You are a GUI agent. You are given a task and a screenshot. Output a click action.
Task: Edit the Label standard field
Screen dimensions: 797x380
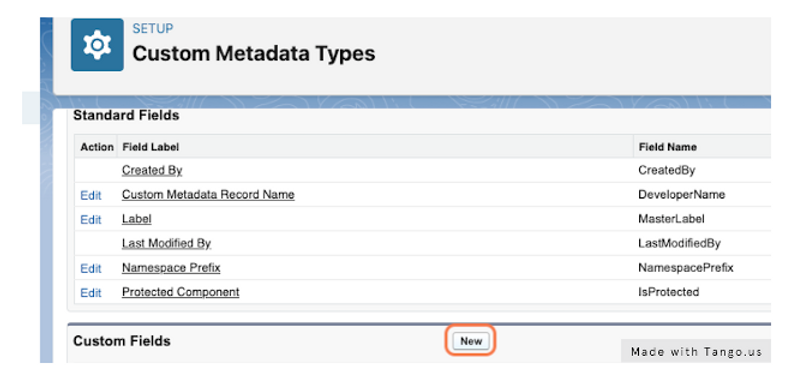click(x=91, y=219)
